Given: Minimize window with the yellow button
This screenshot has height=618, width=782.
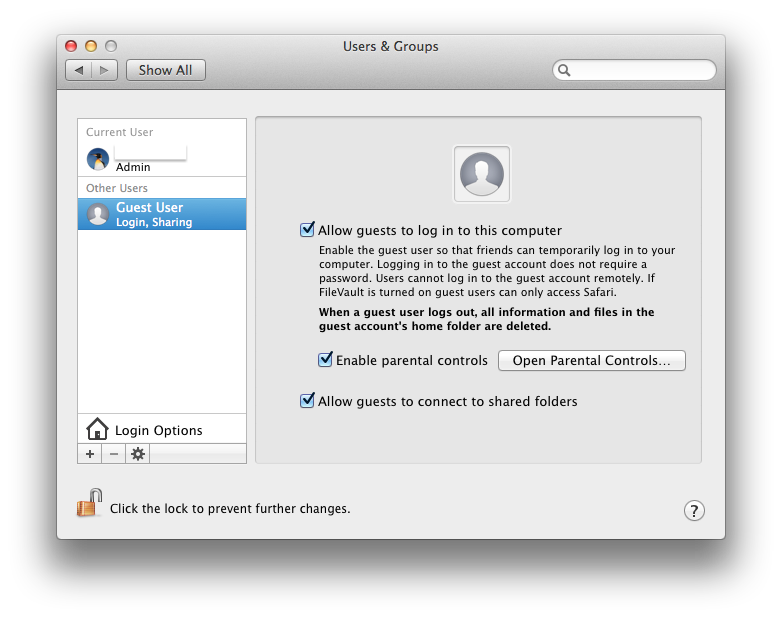Looking at the screenshot, I should coord(91,46).
